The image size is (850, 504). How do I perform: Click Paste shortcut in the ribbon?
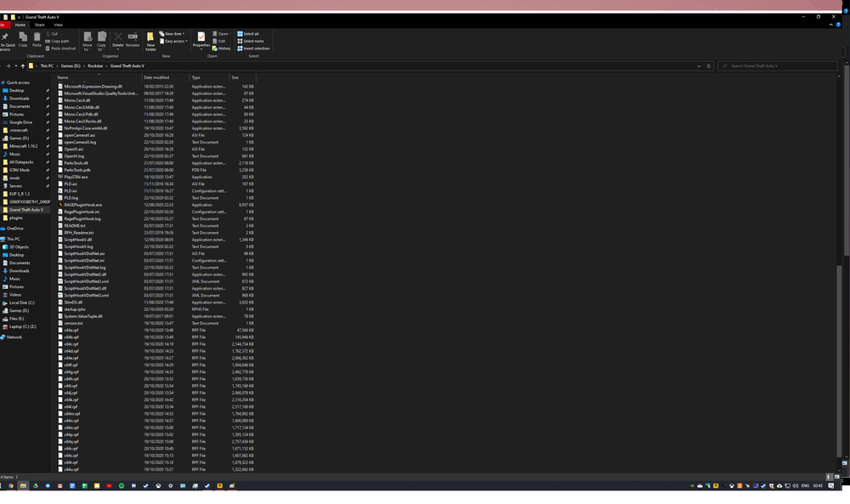click(60, 48)
